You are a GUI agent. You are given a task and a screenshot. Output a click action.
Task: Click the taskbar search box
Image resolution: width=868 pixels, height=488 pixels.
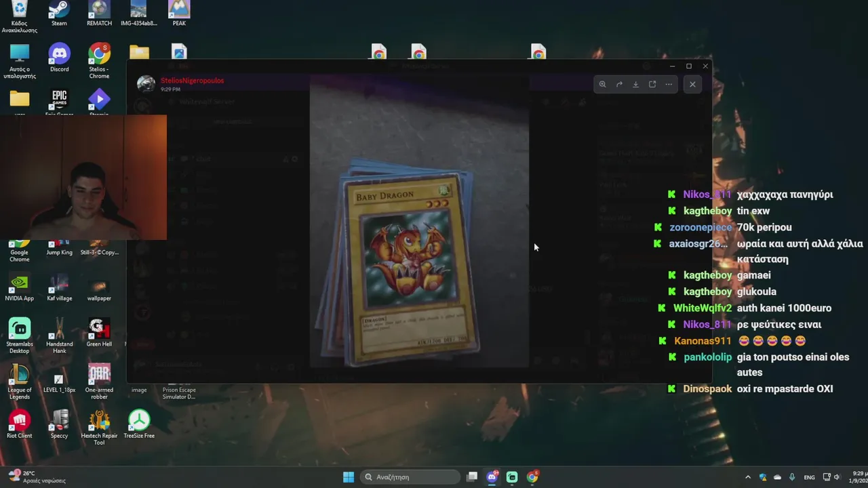pyautogui.click(x=410, y=477)
